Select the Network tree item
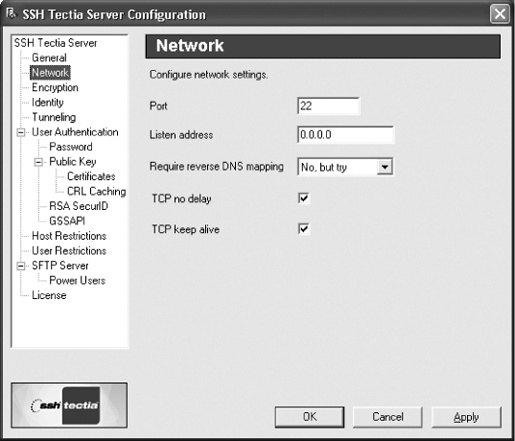515x441 pixels. point(50,73)
